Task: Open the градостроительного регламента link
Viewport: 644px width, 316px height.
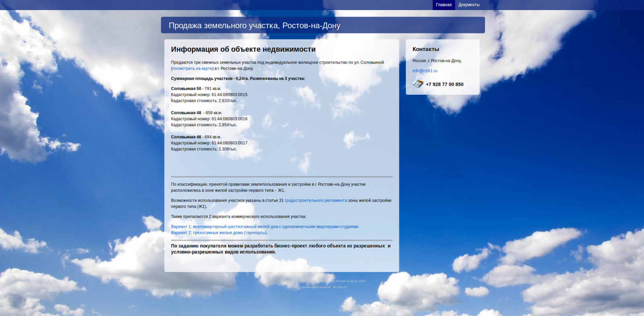Action: (x=316, y=200)
